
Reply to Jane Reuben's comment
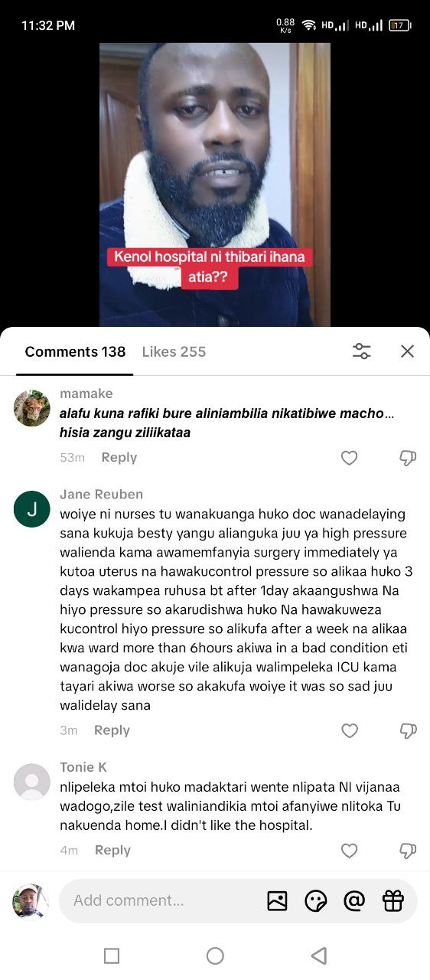tap(112, 730)
